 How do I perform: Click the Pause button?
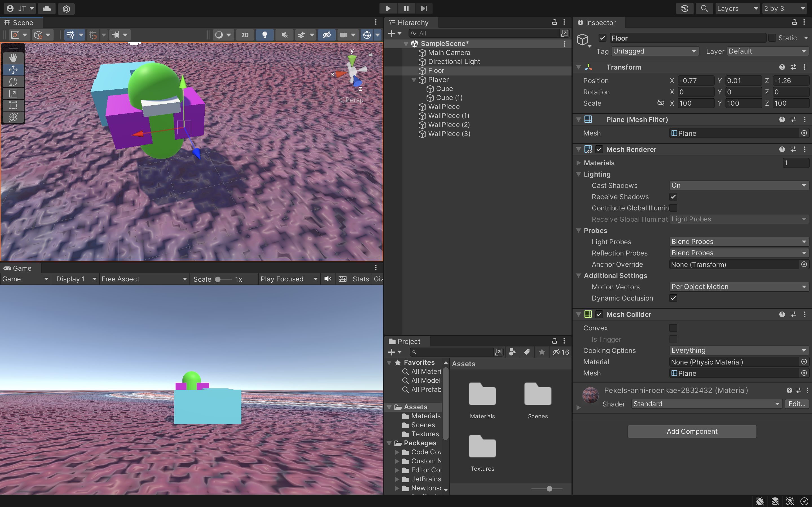[x=406, y=8]
